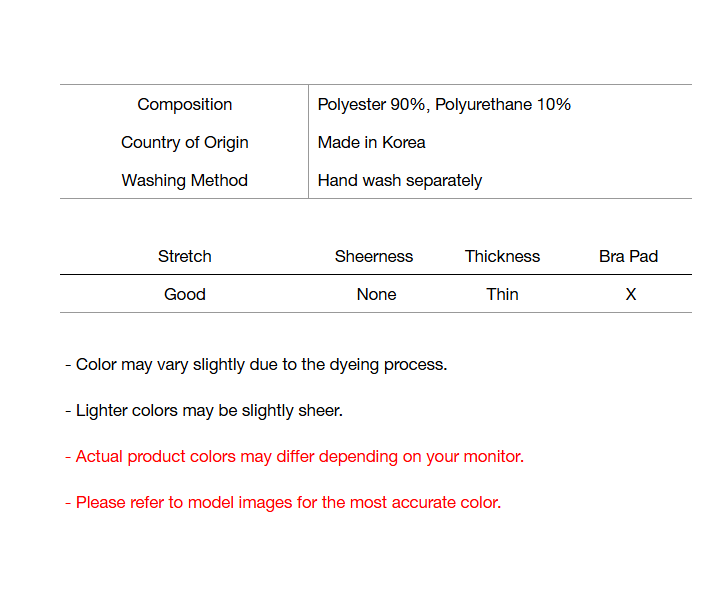The width and height of the screenshot is (728, 600).
Task: Click 'Polyester 90%, Polyurethane 10%' text
Action: click(444, 104)
